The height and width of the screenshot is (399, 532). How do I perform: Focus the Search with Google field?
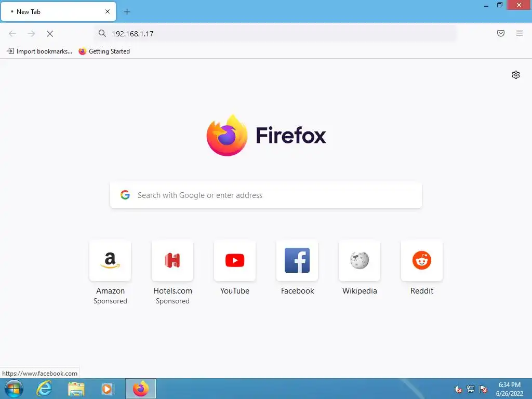tap(266, 195)
